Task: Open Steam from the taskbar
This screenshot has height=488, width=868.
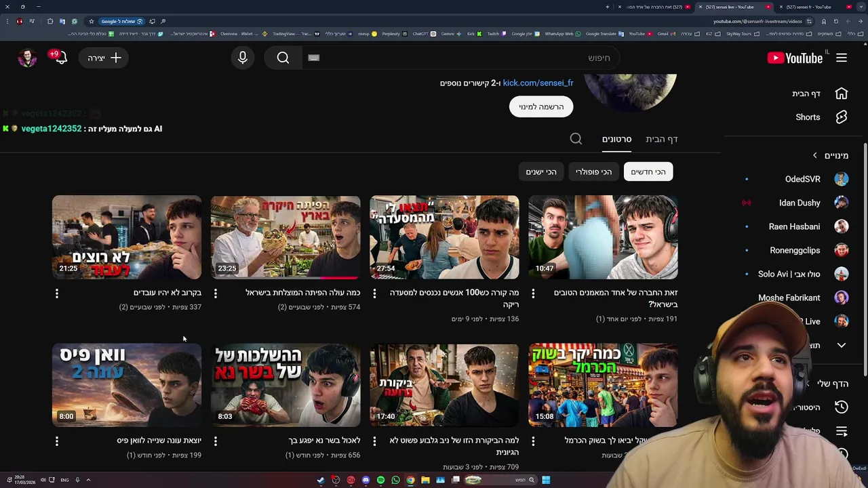Action: pos(321,480)
